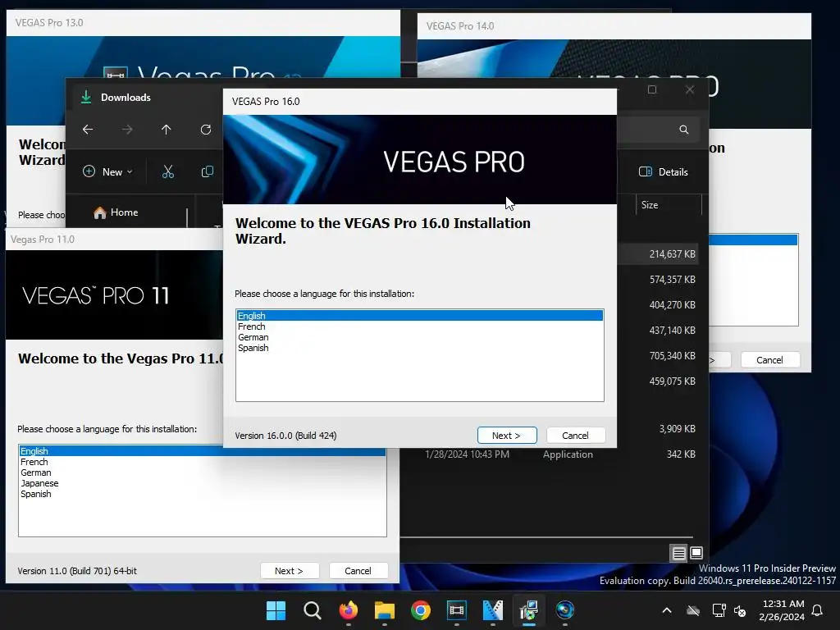Click the 1/28/2024 10:43 PM date cell

click(467, 454)
